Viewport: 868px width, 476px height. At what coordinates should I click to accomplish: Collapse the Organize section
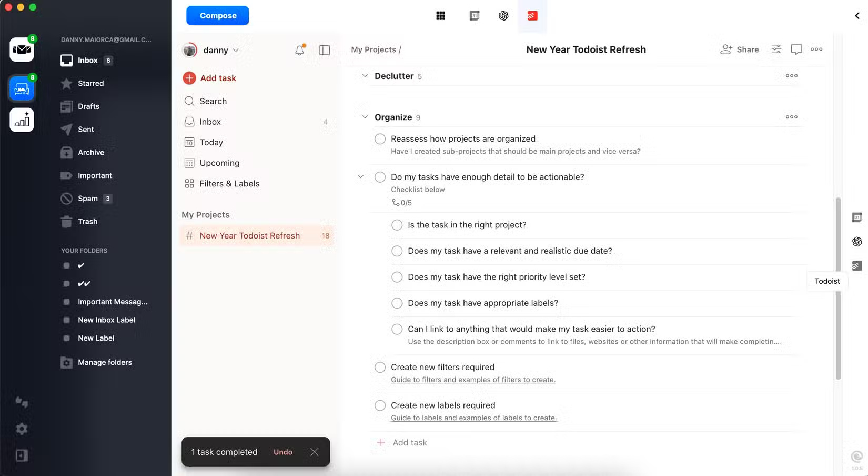(x=363, y=117)
